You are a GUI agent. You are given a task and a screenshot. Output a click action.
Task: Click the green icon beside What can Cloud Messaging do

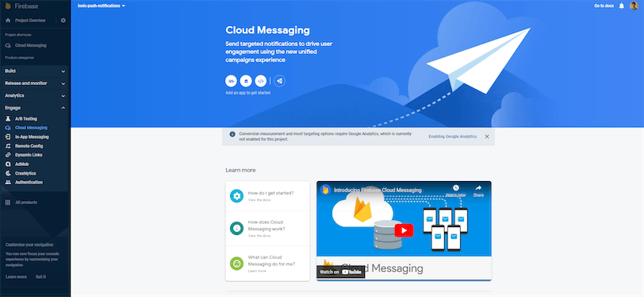coord(236,264)
